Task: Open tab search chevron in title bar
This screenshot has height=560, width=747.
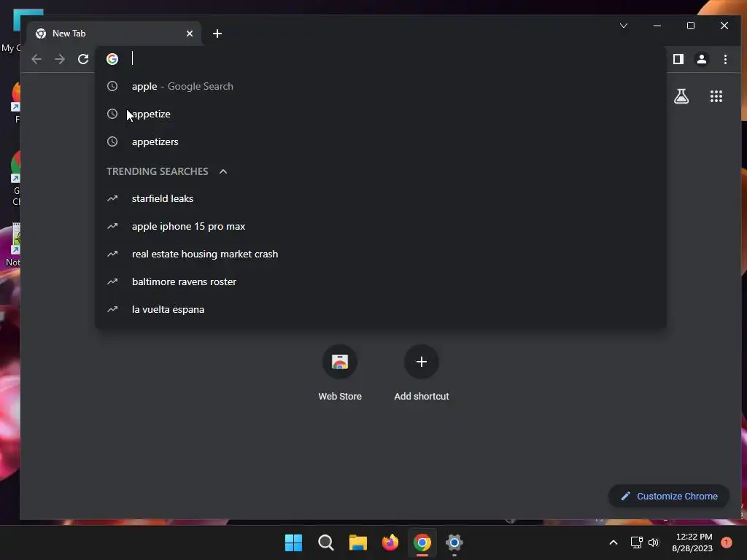Action: tap(624, 26)
